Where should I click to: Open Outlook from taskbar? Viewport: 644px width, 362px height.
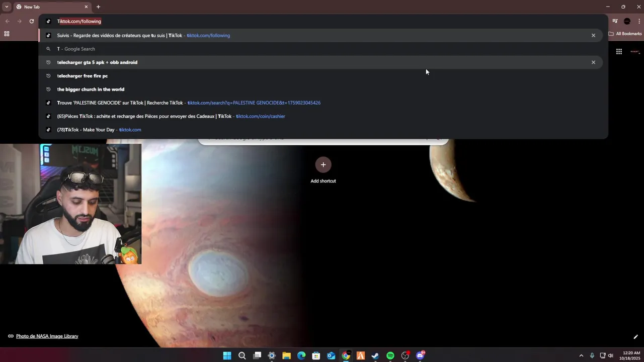[331, 355]
